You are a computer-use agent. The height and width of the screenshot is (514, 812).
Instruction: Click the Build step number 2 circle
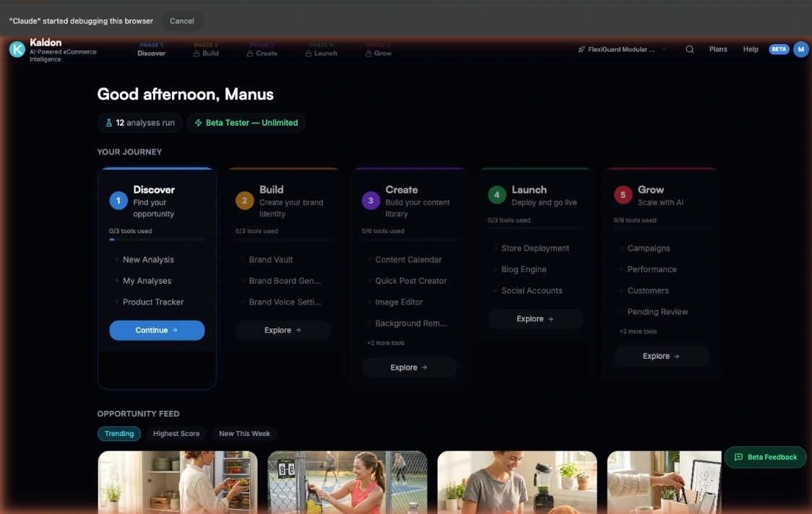[244, 200]
